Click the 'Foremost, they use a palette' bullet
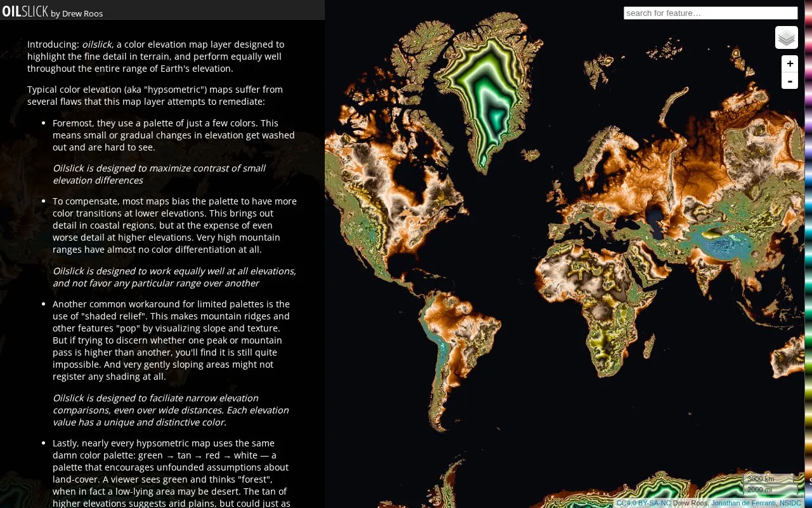812x508 pixels. [174, 135]
